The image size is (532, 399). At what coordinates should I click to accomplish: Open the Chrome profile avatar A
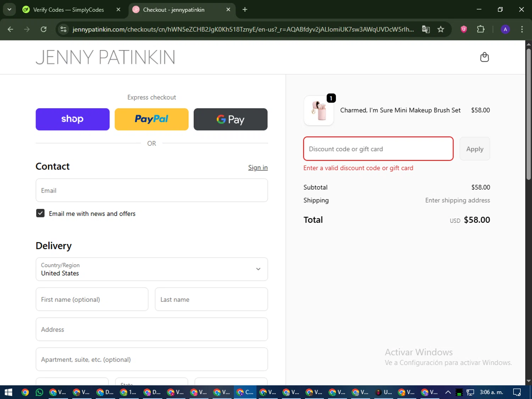(x=505, y=29)
